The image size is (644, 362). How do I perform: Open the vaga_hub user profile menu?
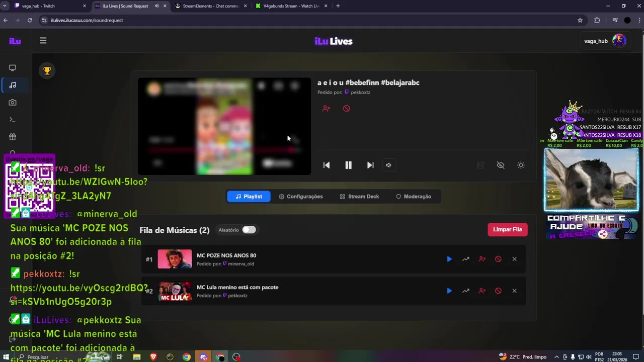(605, 41)
